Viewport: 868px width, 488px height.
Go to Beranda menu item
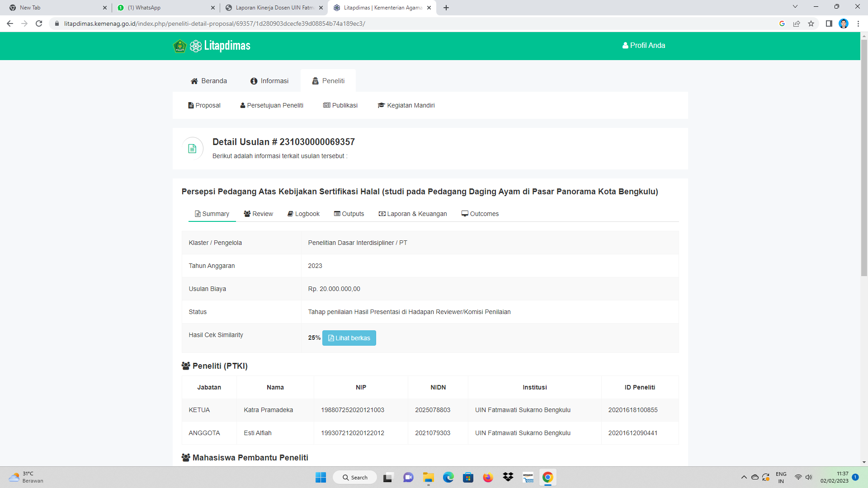click(x=208, y=81)
